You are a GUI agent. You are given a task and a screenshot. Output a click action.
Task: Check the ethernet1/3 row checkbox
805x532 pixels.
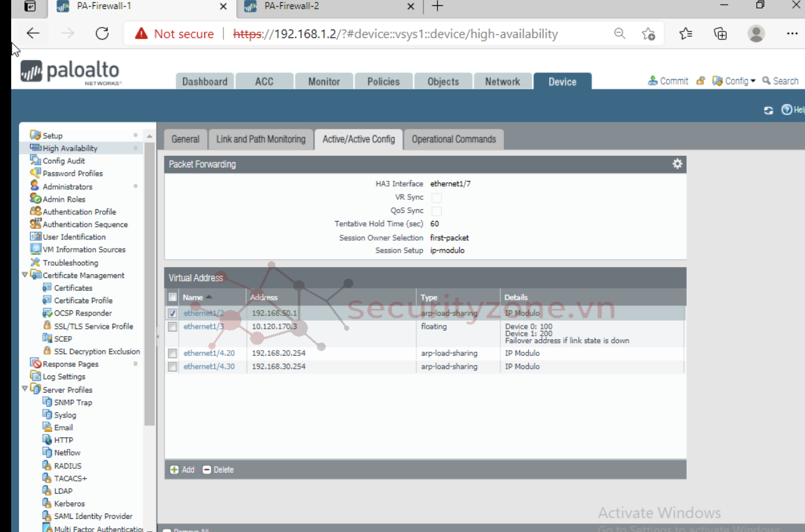[x=172, y=327]
